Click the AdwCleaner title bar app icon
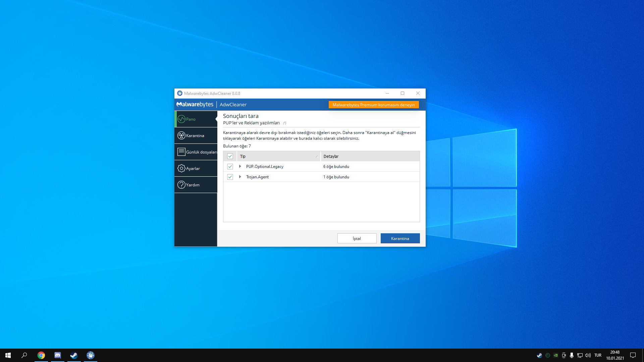The height and width of the screenshot is (362, 644). (180, 93)
